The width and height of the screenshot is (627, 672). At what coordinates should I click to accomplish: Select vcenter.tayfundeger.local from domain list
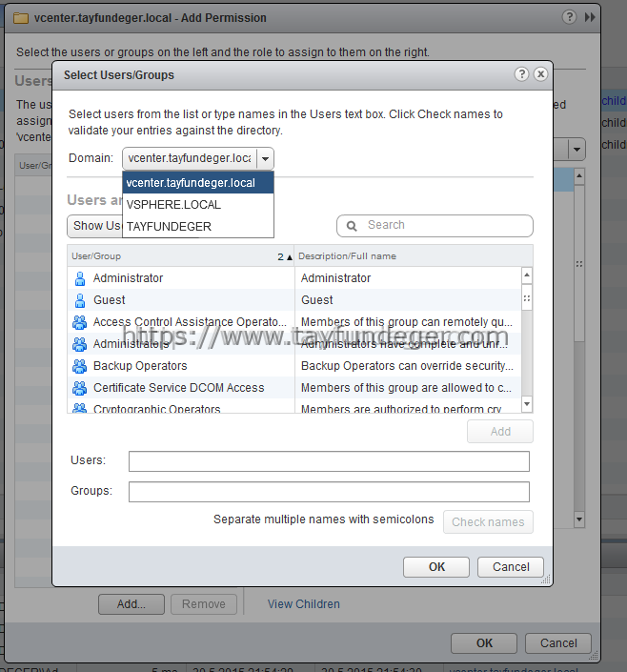198,183
